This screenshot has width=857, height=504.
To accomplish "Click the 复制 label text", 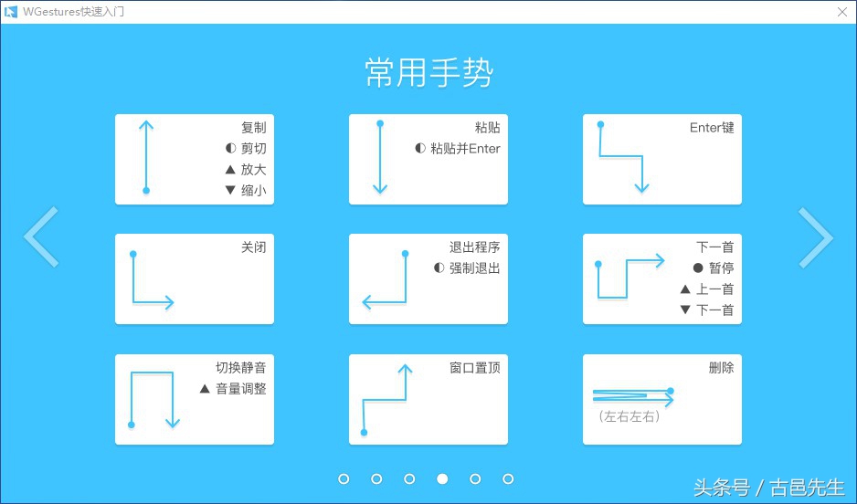I will pos(254,127).
